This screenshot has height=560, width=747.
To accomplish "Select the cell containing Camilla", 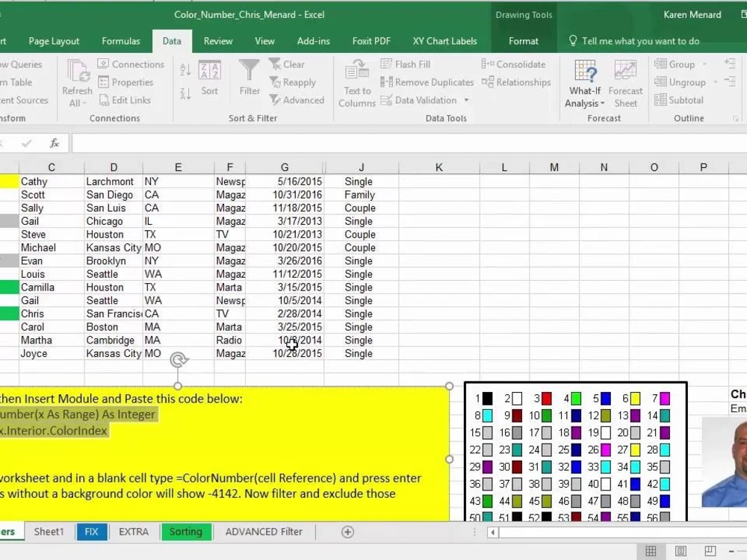I will 52,287.
